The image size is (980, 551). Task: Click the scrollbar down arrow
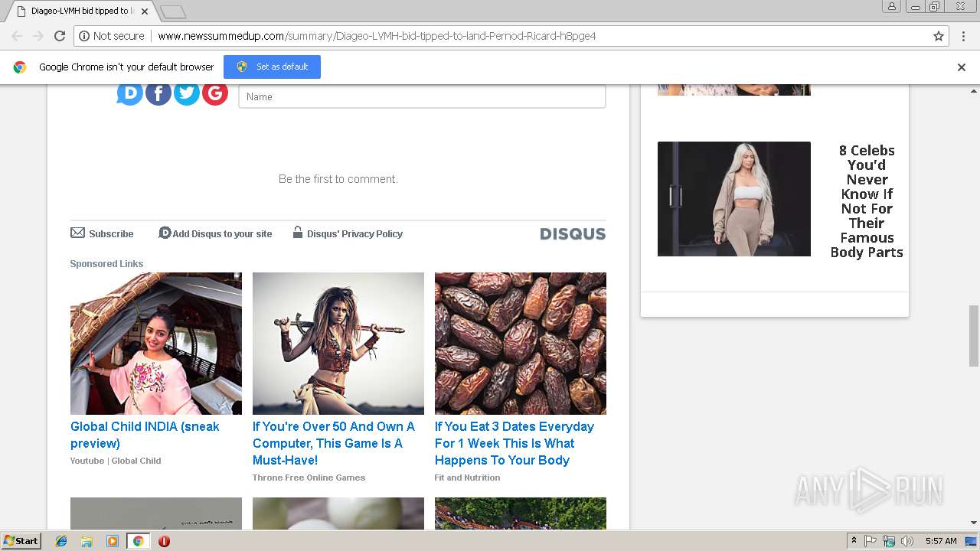tap(974, 523)
